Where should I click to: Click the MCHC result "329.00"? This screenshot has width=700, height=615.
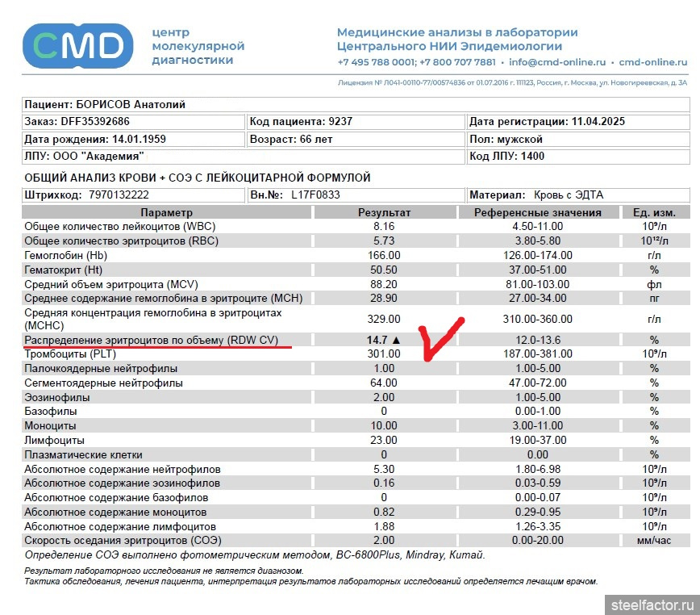pos(384,320)
